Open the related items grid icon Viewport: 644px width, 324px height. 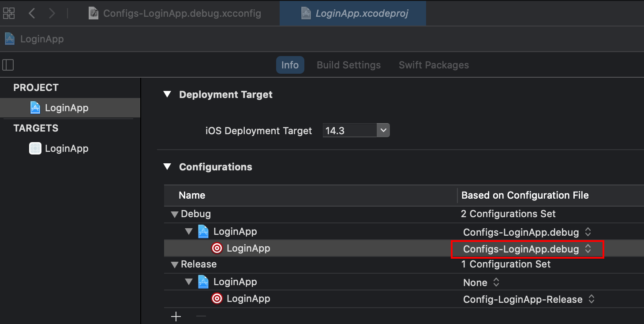pos(9,13)
